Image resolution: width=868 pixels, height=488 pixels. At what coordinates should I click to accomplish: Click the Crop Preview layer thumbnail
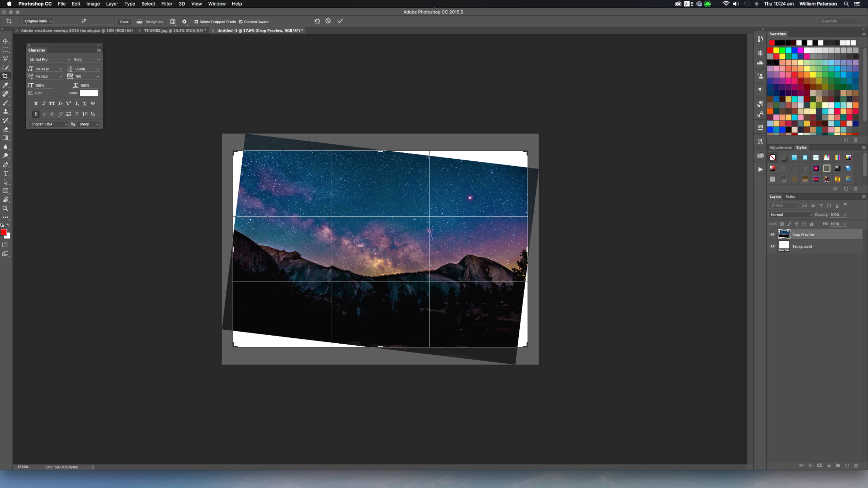pyautogui.click(x=784, y=235)
